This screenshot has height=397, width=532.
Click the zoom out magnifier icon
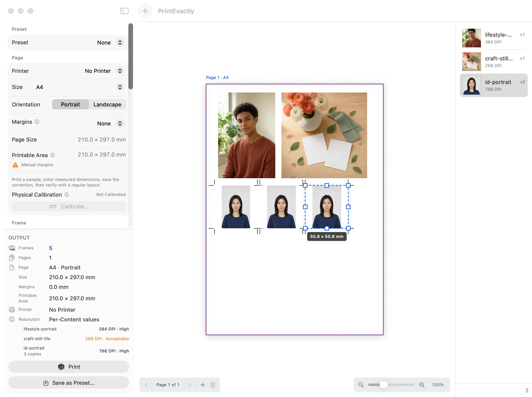pyautogui.click(x=361, y=385)
